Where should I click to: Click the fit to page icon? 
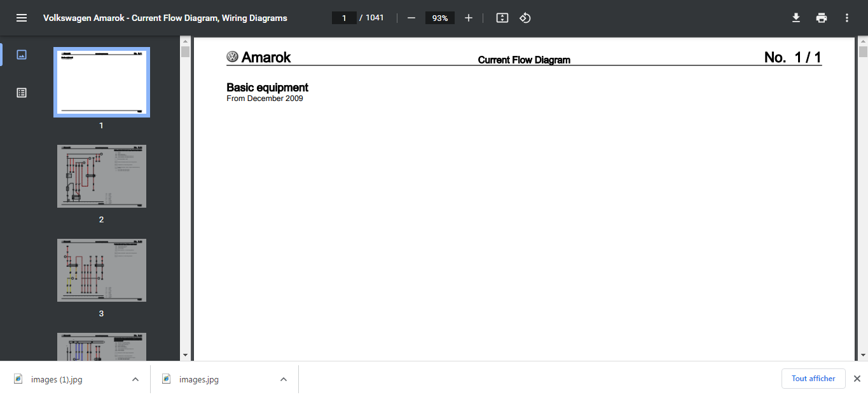[502, 18]
